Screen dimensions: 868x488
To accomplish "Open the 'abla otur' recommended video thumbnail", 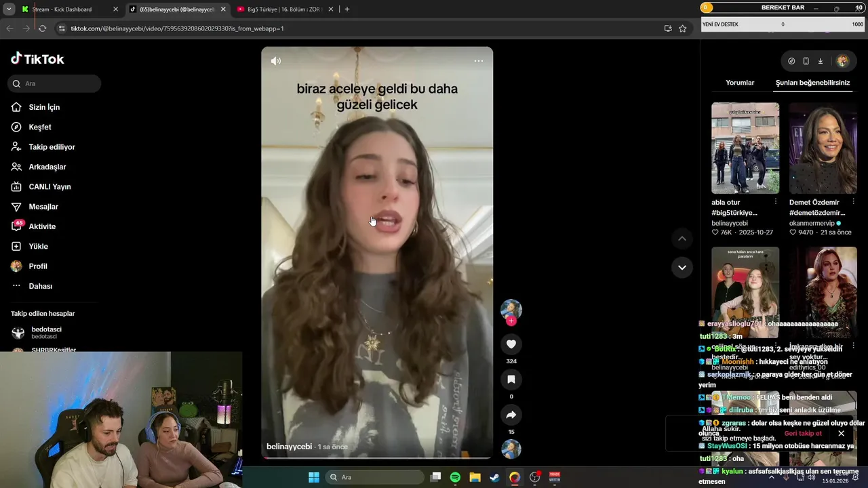I will coord(745,148).
